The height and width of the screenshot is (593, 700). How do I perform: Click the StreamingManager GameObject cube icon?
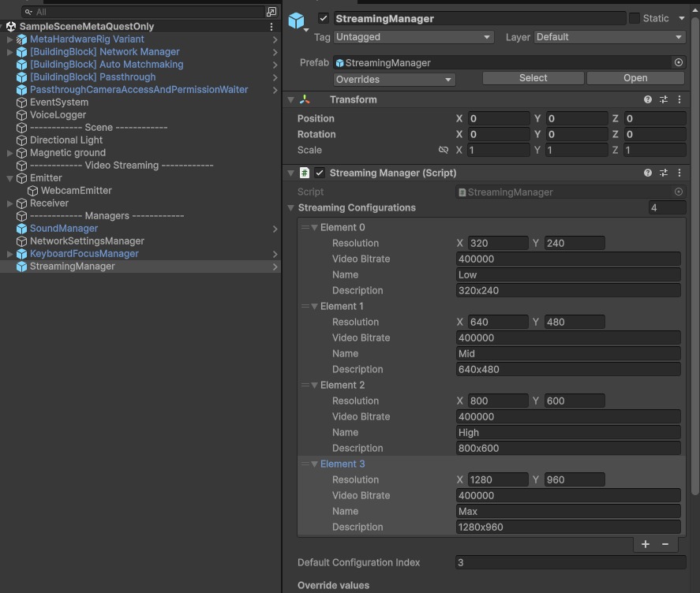pos(297,21)
